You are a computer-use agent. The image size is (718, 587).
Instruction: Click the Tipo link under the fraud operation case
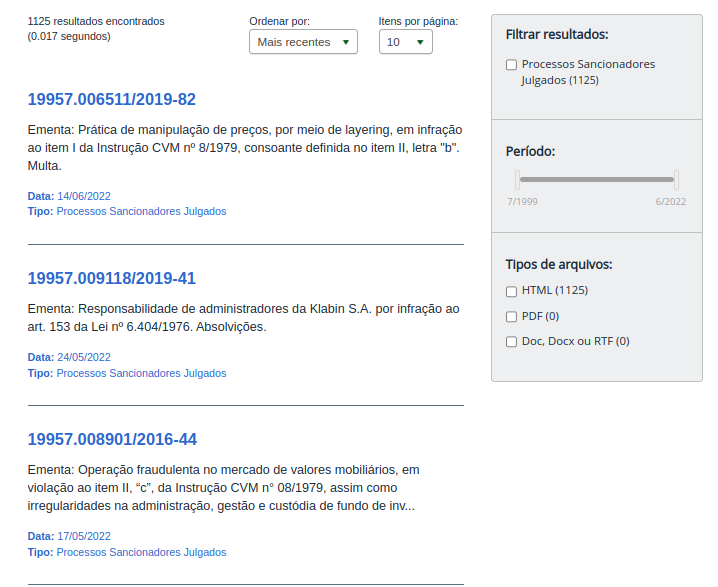pyautogui.click(x=141, y=552)
